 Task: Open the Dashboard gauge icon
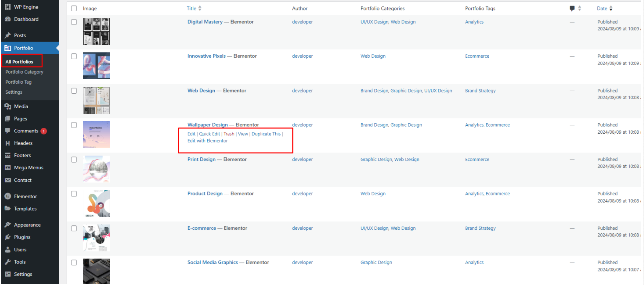point(8,19)
